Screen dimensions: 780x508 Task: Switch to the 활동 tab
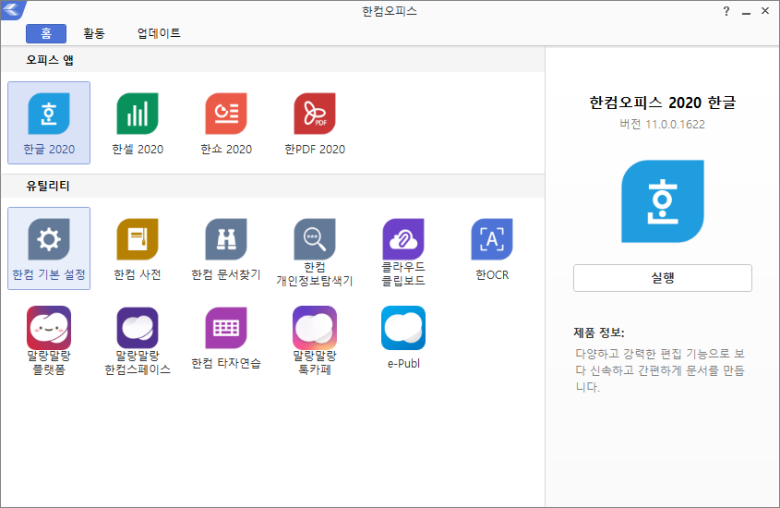[x=94, y=33]
